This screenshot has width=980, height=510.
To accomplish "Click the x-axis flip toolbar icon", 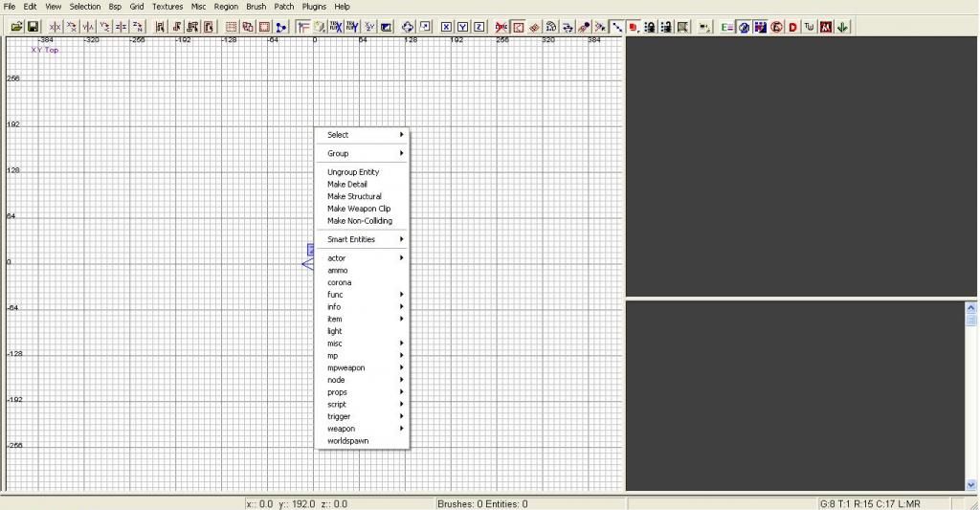I will tap(55, 27).
